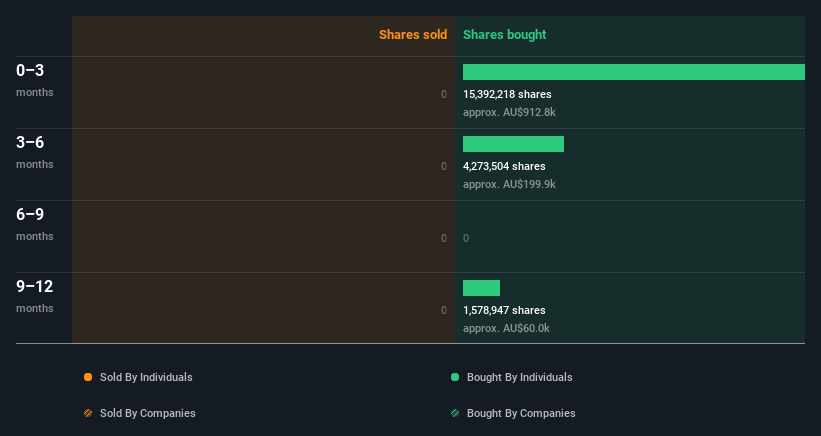The height and width of the screenshot is (436, 821).
Task: Click the 15,392,218 shares value
Action: 507,94
